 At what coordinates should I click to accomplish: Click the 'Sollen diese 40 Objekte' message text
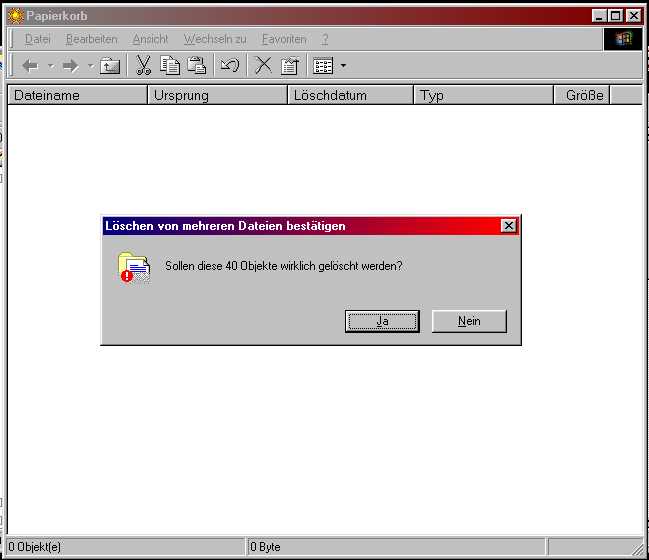pos(284,266)
